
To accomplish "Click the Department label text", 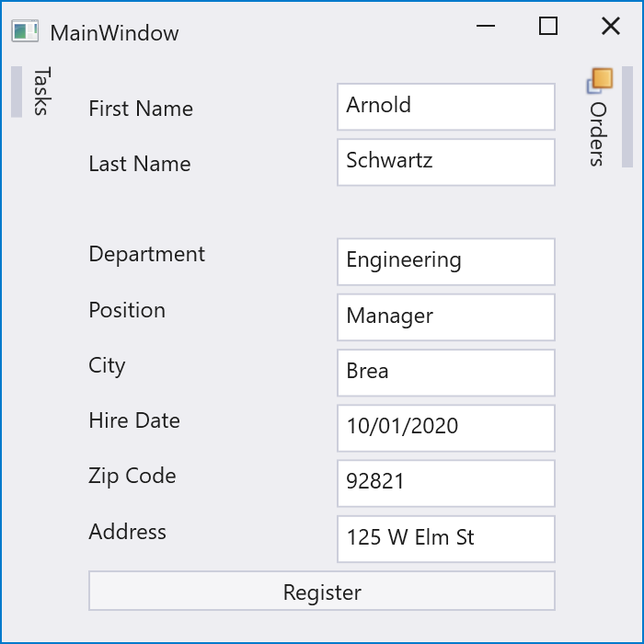I will (147, 254).
